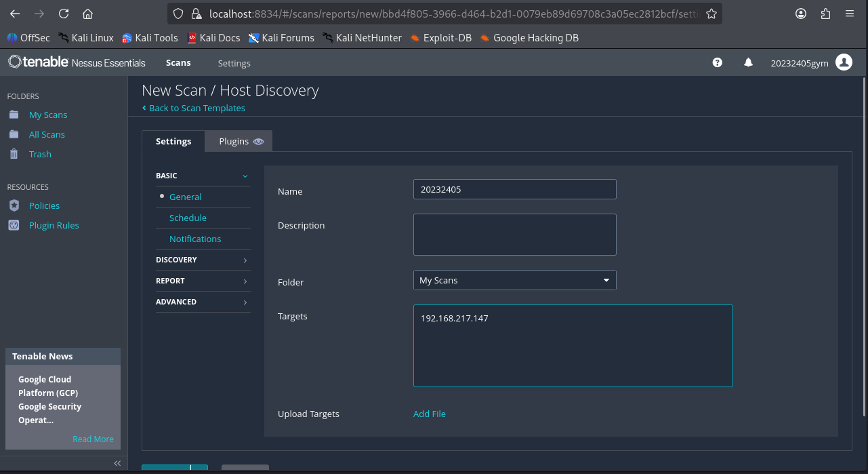Click the Google Cloud Platform news headline

(49, 400)
